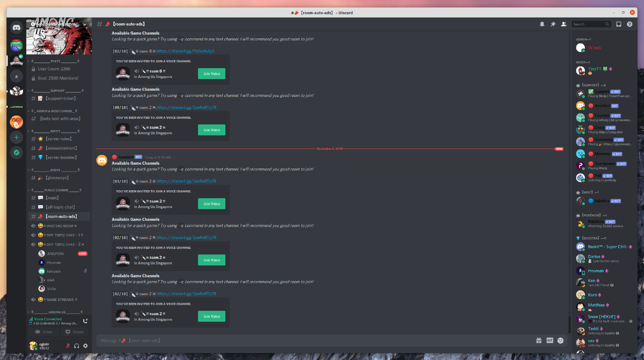644x360 pixels.
Task: Open GIF picker in message bar
Action: click(550, 340)
